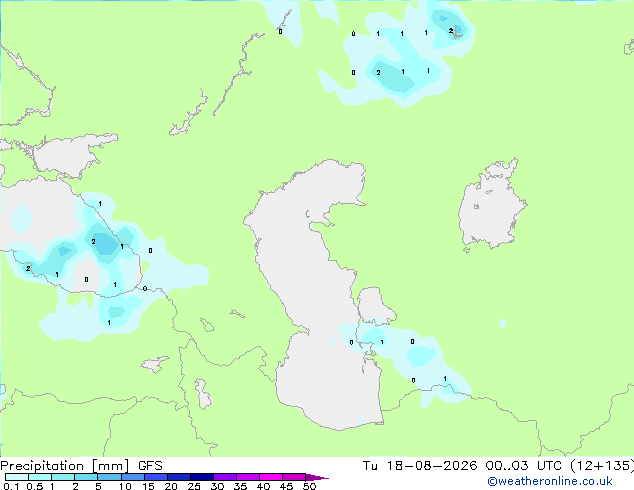Select the 'Precipitation [mm]' title text
The image size is (634, 490).
65,466
